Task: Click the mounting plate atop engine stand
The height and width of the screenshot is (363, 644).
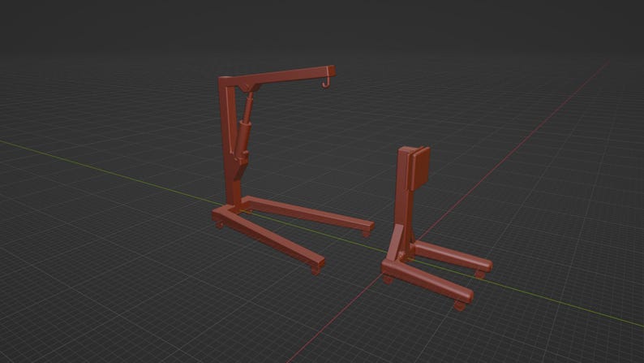Action: coord(421,169)
